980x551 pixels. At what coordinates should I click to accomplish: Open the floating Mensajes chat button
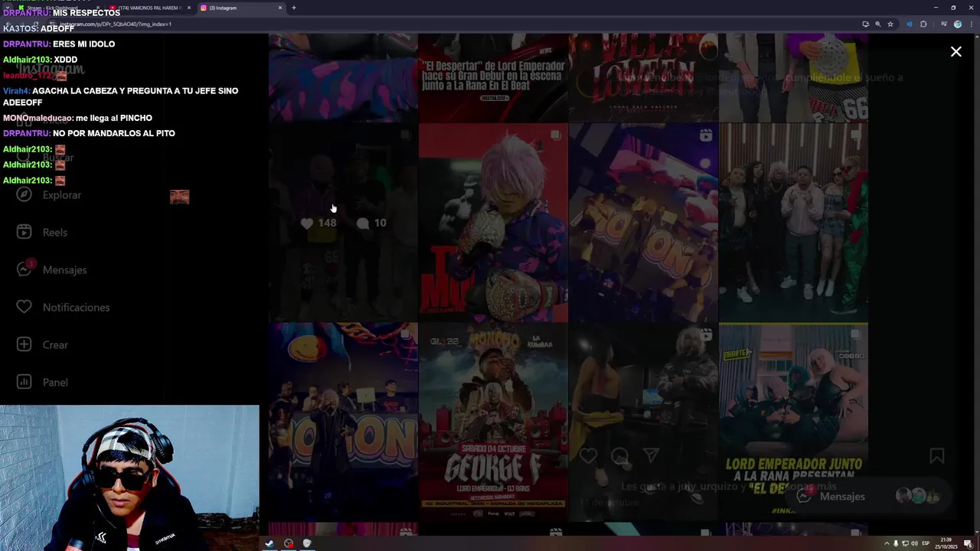click(x=868, y=496)
